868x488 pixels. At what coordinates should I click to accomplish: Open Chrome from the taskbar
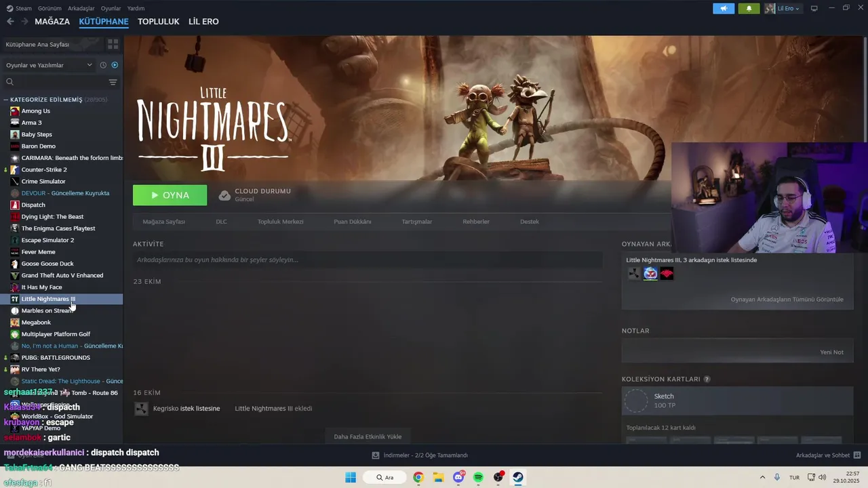pyautogui.click(x=418, y=477)
